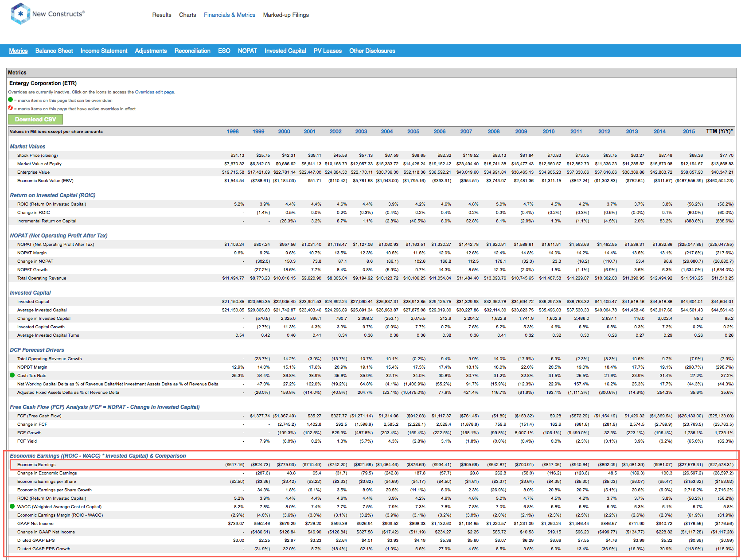Click the Average Invested Capital Turns label

(48, 335)
